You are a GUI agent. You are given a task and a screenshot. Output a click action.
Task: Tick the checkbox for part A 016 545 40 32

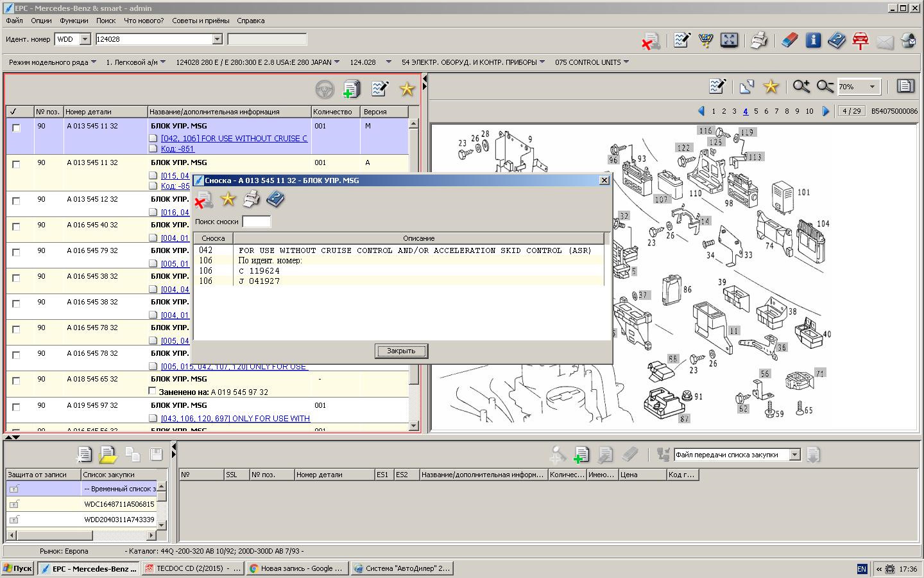(x=17, y=227)
